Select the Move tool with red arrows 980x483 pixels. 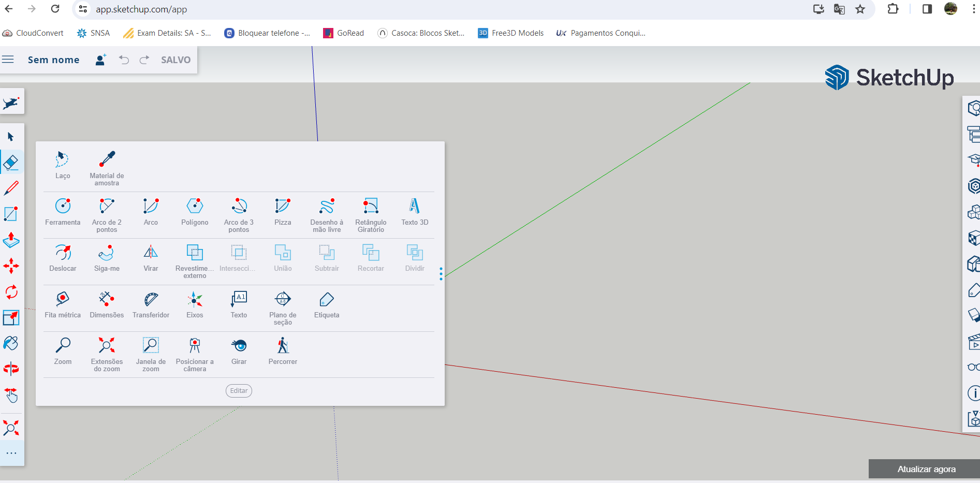[11, 266]
